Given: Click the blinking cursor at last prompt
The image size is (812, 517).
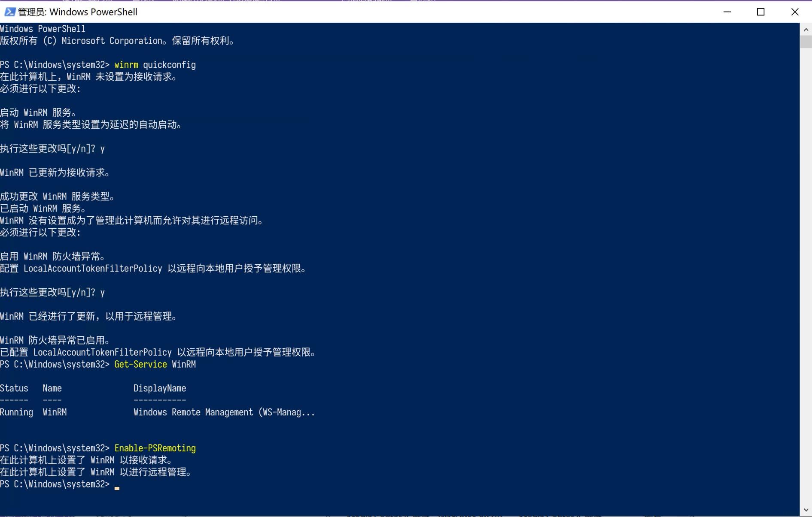Looking at the screenshot, I should coord(117,488).
